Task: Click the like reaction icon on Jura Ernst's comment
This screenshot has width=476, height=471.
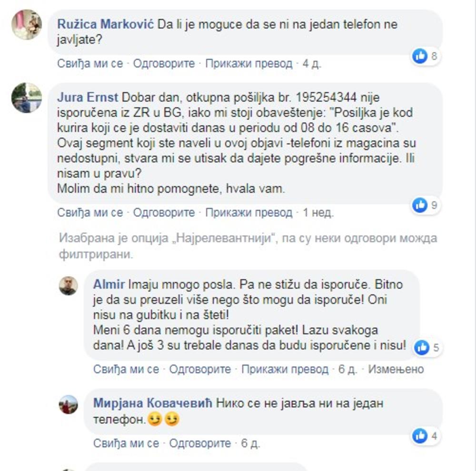Action: click(x=420, y=205)
